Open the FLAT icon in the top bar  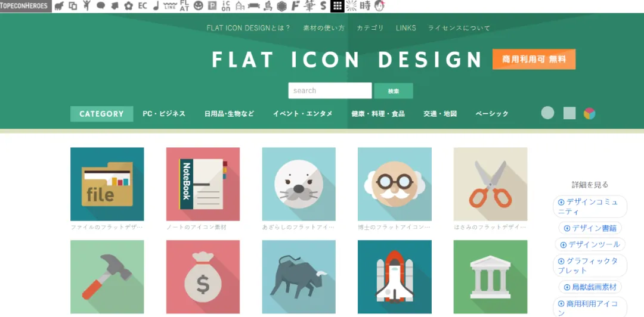[184, 6]
